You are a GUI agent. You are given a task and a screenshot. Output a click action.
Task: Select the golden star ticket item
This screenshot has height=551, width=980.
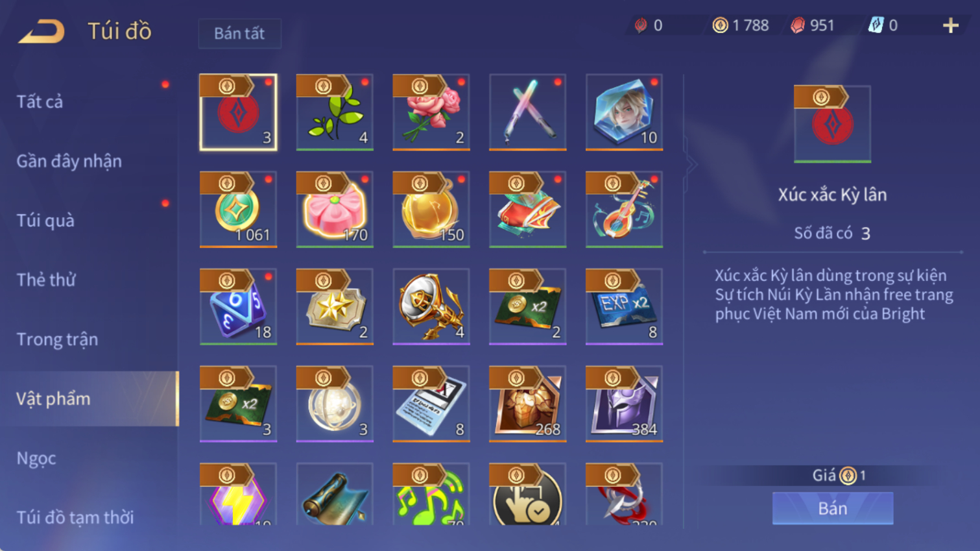[335, 307]
